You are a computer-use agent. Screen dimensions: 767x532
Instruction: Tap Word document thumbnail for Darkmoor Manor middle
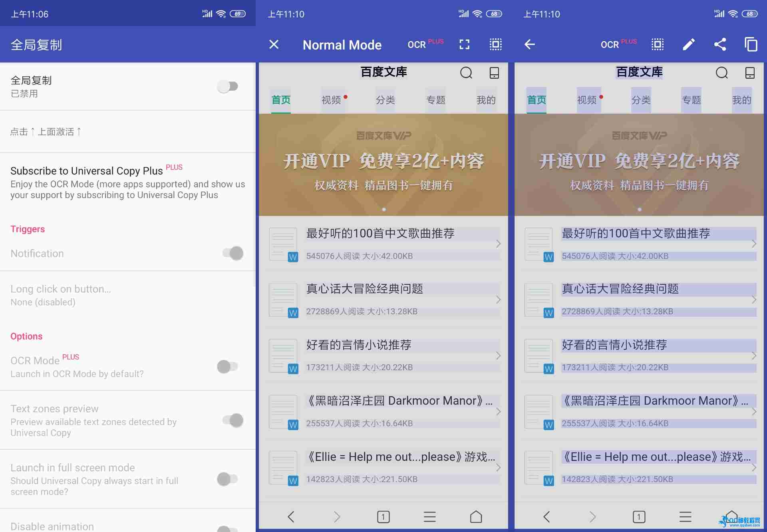tap(283, 412)
